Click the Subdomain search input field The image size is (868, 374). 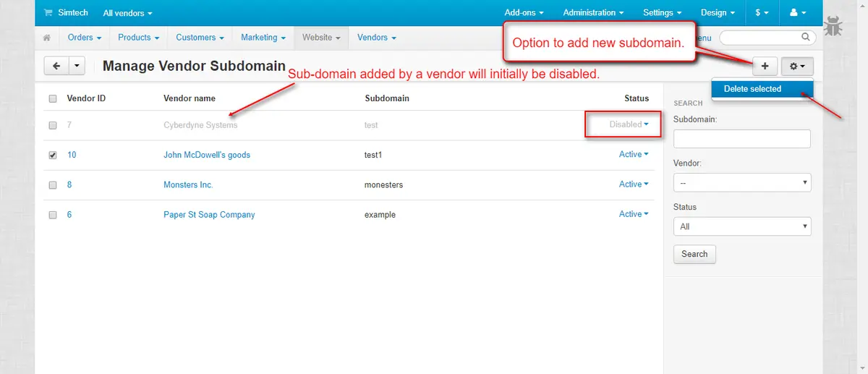(741, 139)
